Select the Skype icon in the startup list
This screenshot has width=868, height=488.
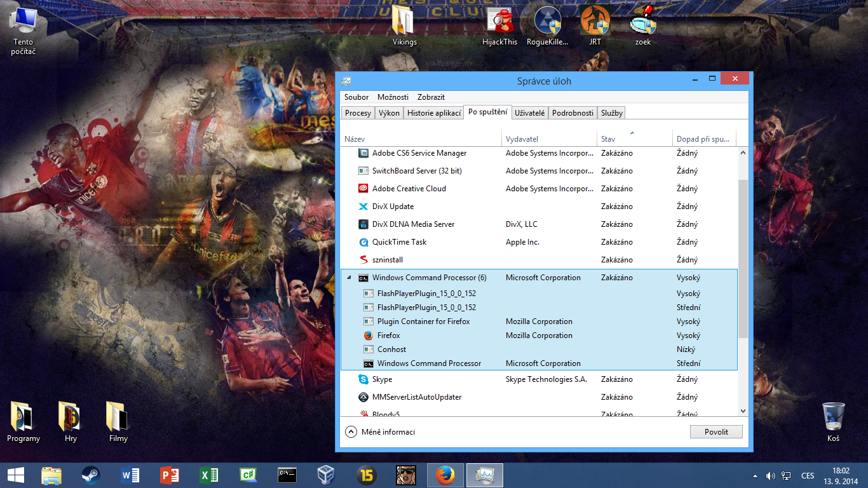(x=363, y=379)
